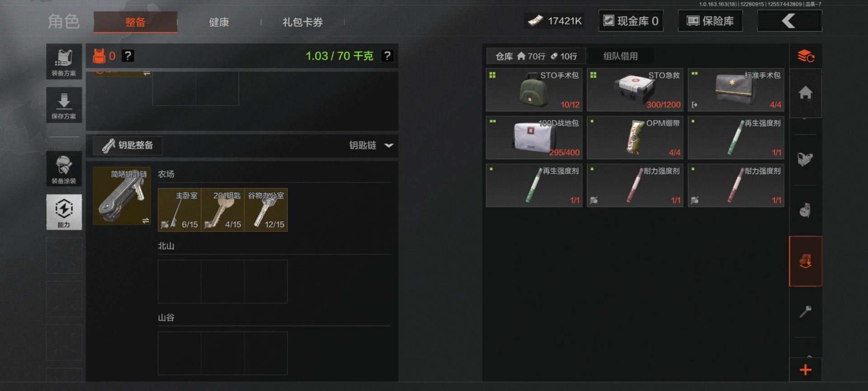Switch to the 组队借用 tab
868x391 pixels.
pos(620,56)
